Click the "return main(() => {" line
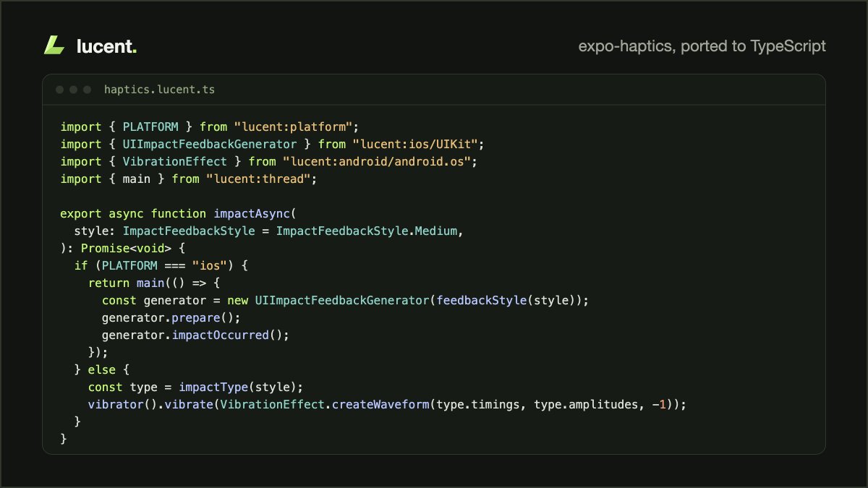 coord(153,283)
